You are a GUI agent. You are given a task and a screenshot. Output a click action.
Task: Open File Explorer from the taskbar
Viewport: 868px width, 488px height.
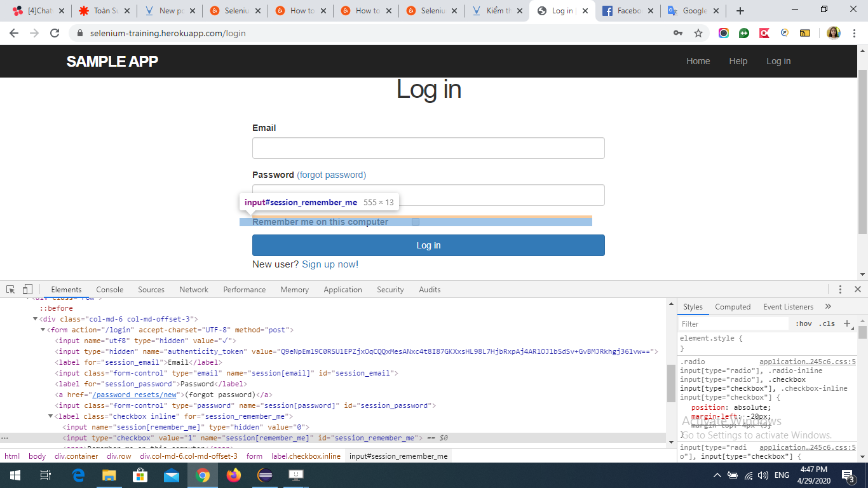(x=109, y=475)
